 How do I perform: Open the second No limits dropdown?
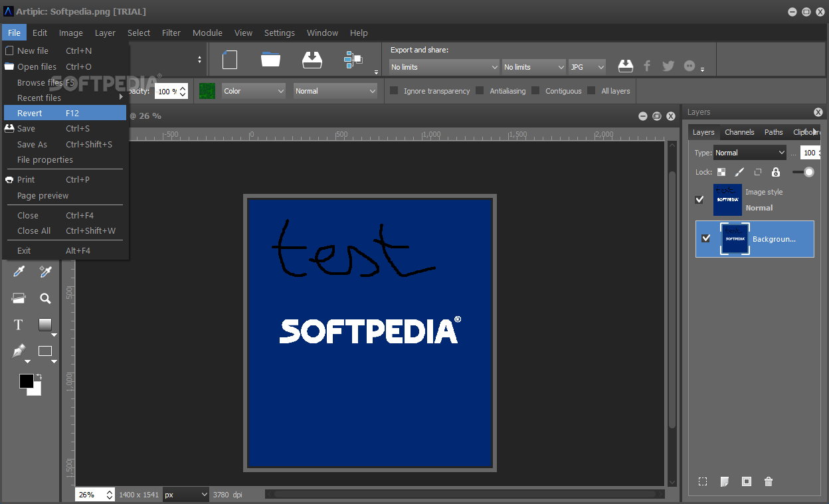[534, 67]
